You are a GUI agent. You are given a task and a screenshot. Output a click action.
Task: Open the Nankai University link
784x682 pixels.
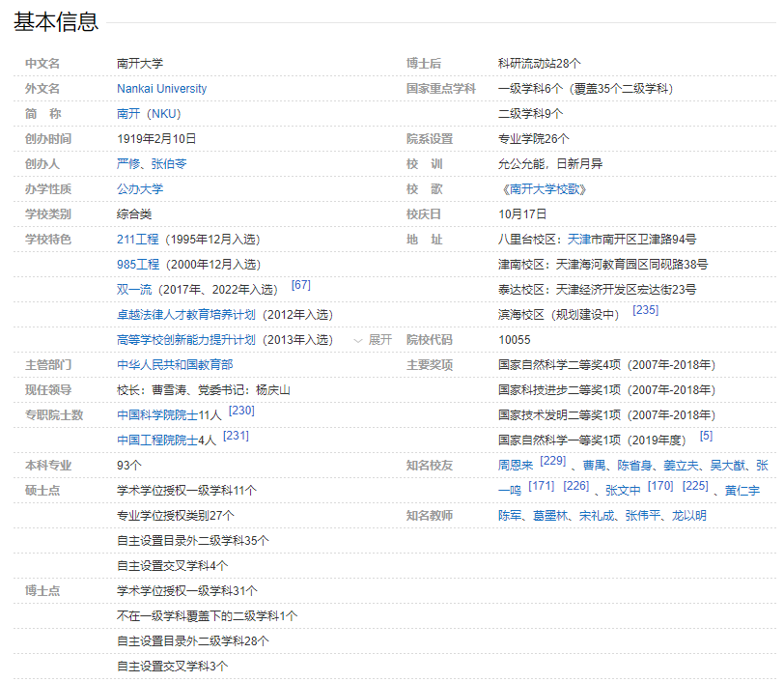(161, 89)
